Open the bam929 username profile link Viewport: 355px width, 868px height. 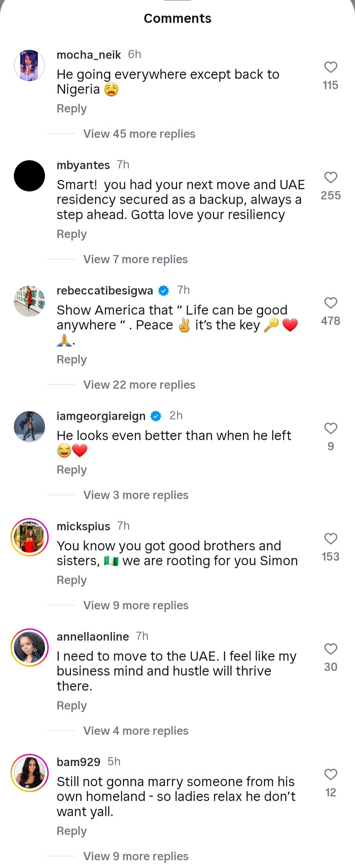click(79, 762)
